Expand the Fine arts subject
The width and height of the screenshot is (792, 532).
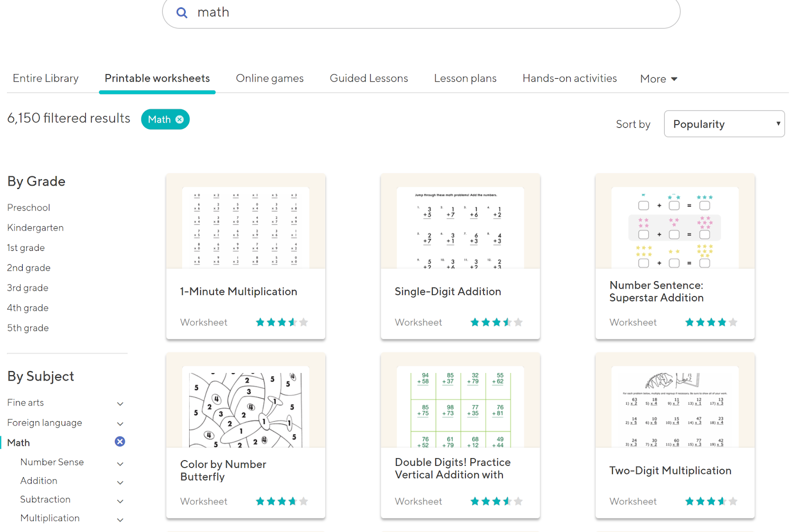coord(120,404)
